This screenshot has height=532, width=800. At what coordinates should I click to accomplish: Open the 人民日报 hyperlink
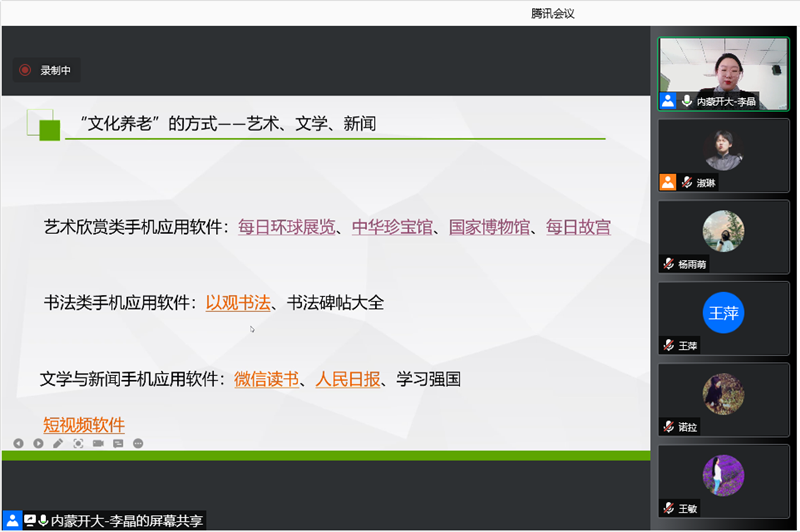pos(348,379)
